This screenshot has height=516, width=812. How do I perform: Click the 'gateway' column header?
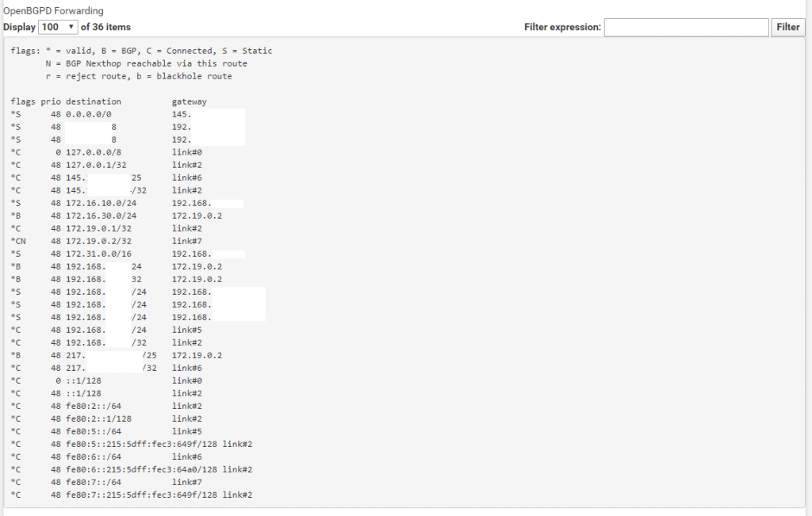(x=190, y=101)
